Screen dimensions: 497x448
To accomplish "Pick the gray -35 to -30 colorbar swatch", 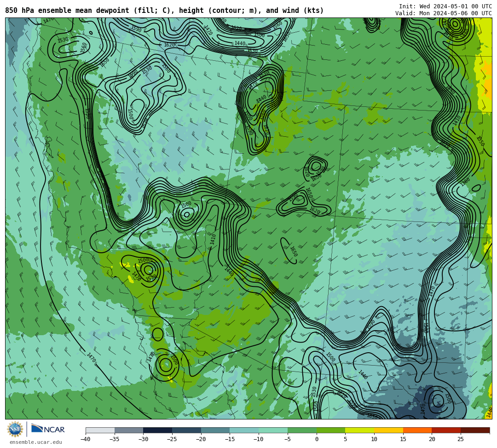I will tap(129, 430).
